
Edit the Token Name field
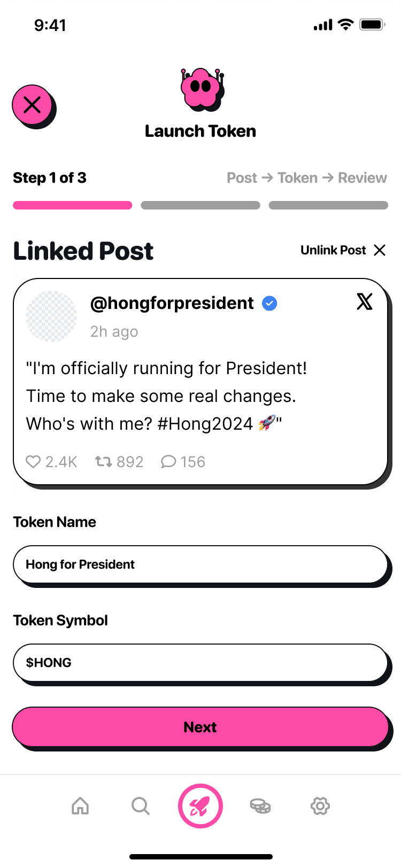(x=200, y=564)
